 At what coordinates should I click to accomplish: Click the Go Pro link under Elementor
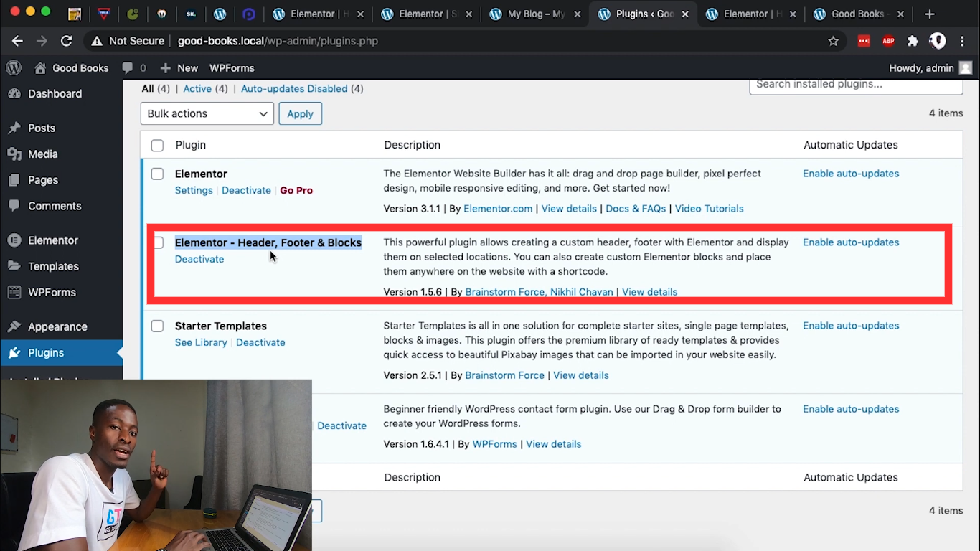296,190
